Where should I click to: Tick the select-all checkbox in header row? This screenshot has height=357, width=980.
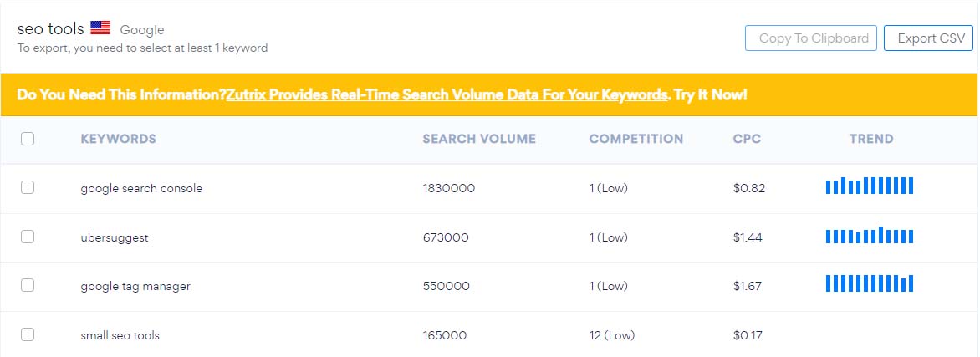(x=28, y=139)
